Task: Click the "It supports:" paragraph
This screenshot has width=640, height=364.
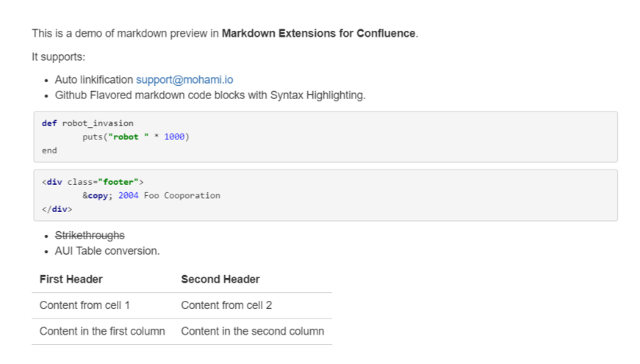Action: pos(59,57)
